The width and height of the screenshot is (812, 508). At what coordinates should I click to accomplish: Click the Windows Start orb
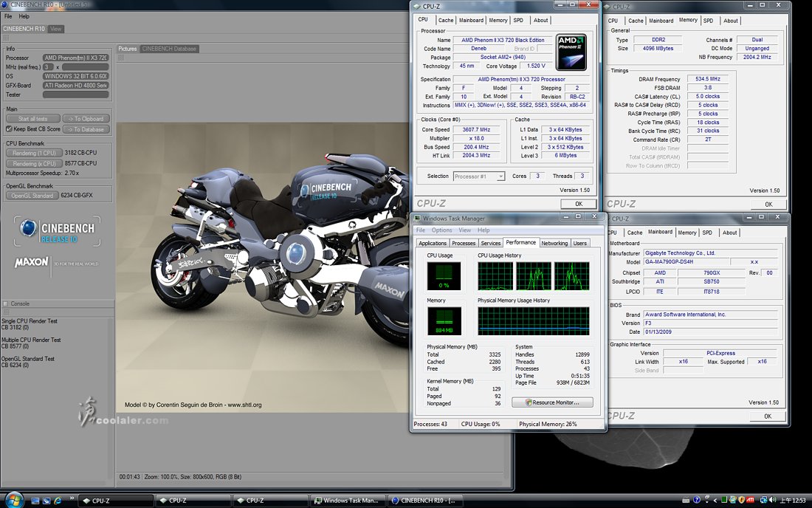13,500
